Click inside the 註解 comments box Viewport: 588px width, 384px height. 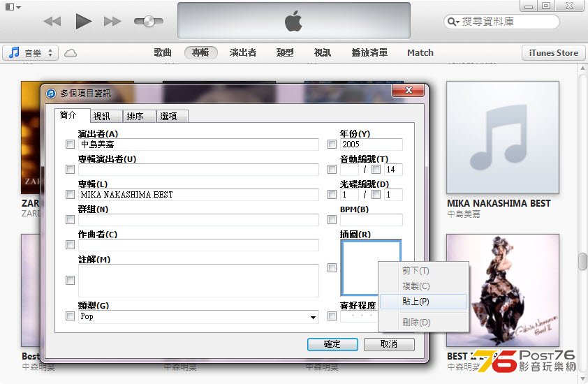tap(198, 281)
